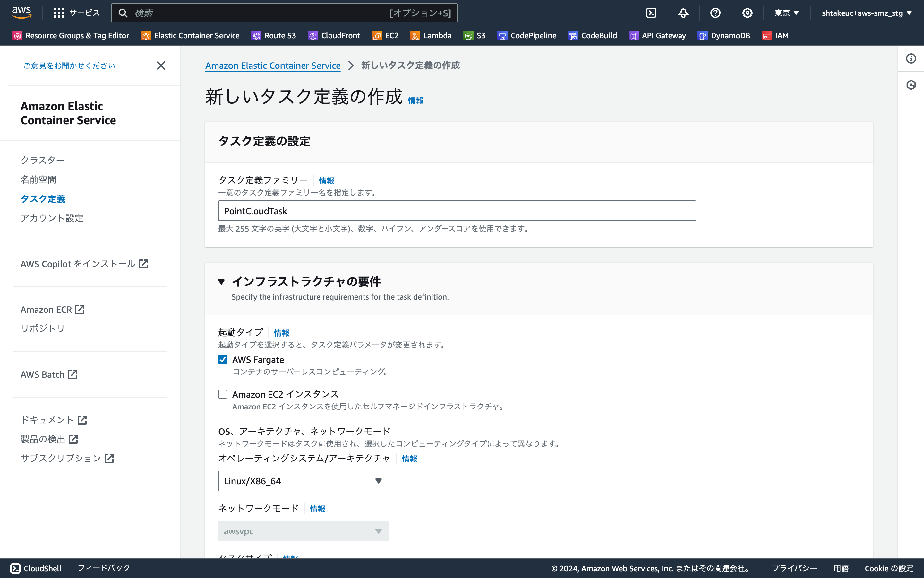Click フィードバック in the footer
The height and width of the screenshot is (578, 924).
click(x=104, y=568)
